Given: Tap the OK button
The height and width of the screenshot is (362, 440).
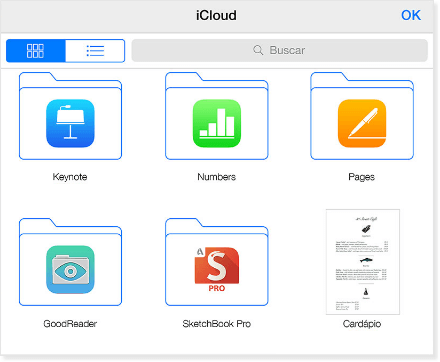Looking at the screenshot, I should coord(411,15).
